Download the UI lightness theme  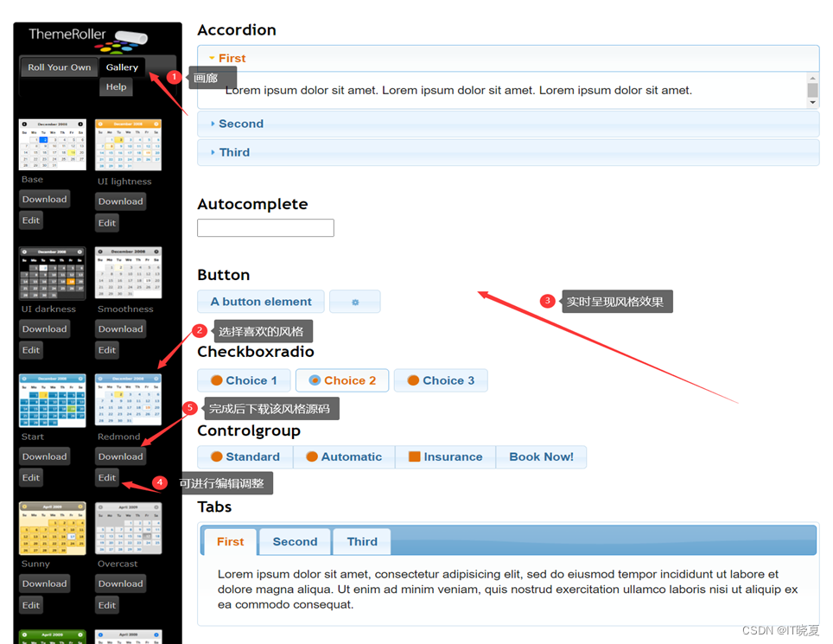pyautogui.click(x=121, y=201)
